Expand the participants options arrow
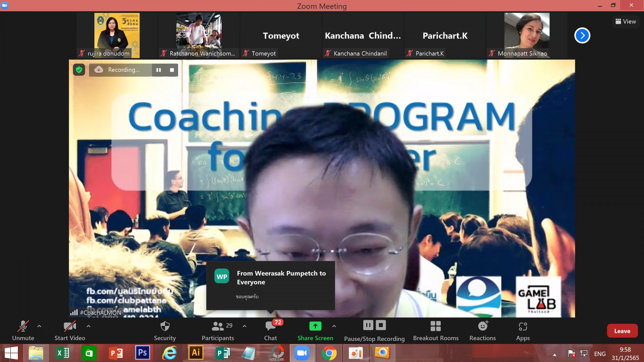Viewport: 644px width, 362px height. 245,326
